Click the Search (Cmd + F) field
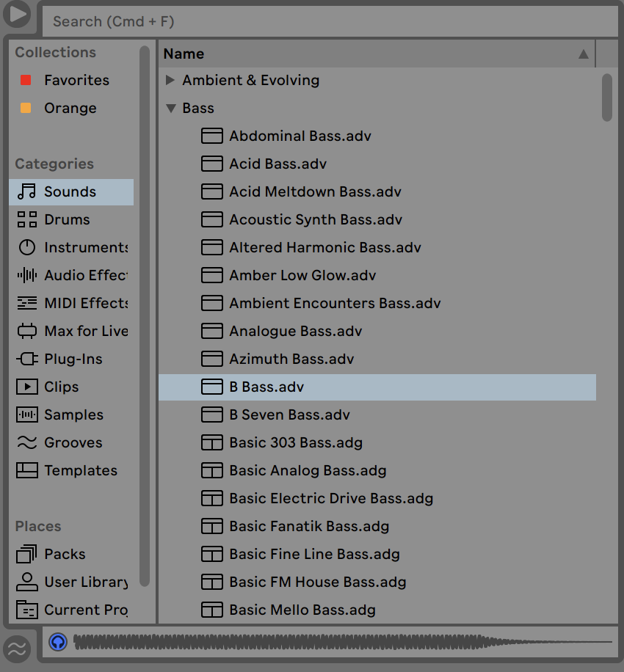 coord(330,21)
